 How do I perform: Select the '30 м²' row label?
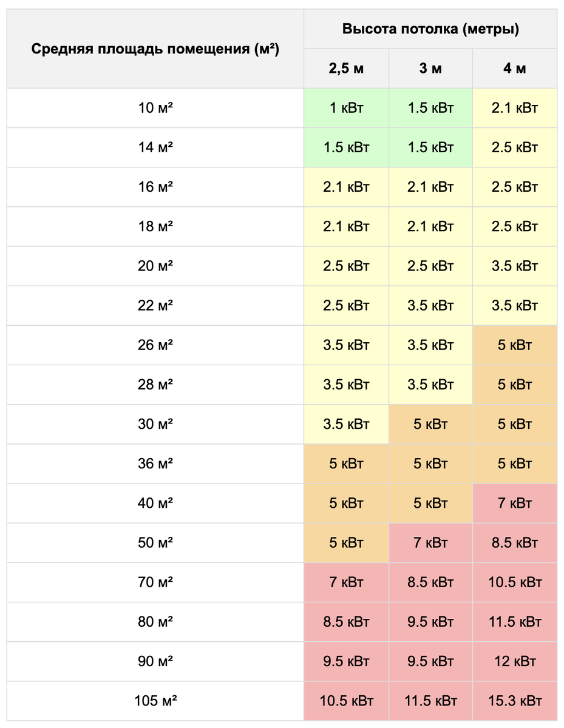coord(155,425)
